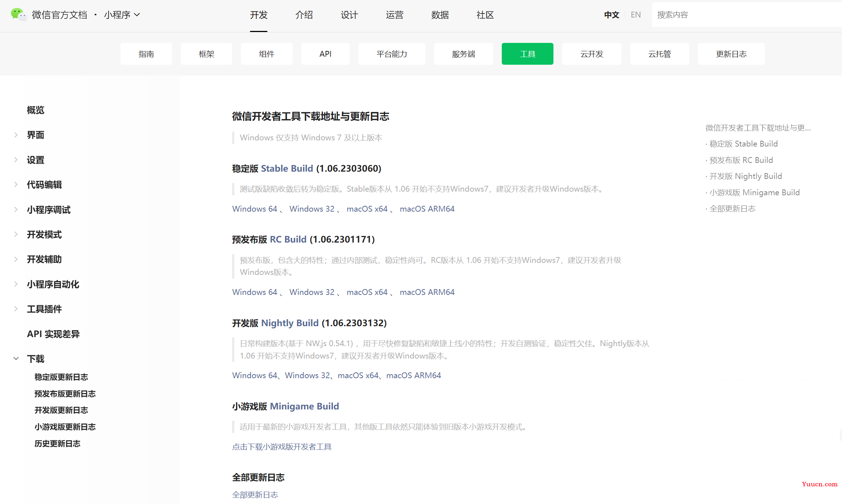Expand the 工具插件 sidebar chevron

pos(16,309)
